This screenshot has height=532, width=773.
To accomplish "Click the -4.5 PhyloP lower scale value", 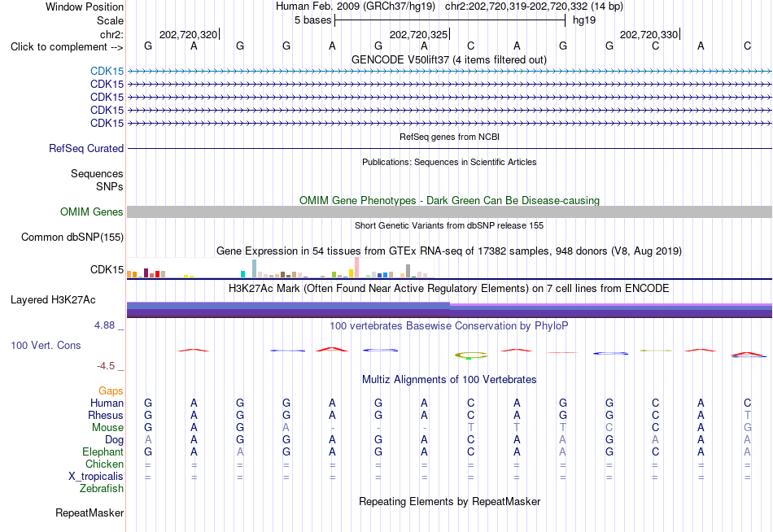I will tap(106, 366).
